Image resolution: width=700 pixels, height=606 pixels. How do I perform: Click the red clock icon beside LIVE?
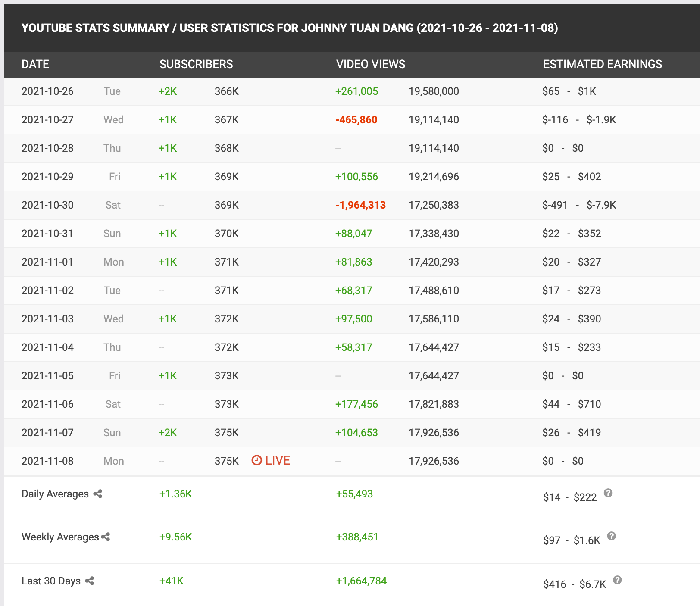click(256, 460)
